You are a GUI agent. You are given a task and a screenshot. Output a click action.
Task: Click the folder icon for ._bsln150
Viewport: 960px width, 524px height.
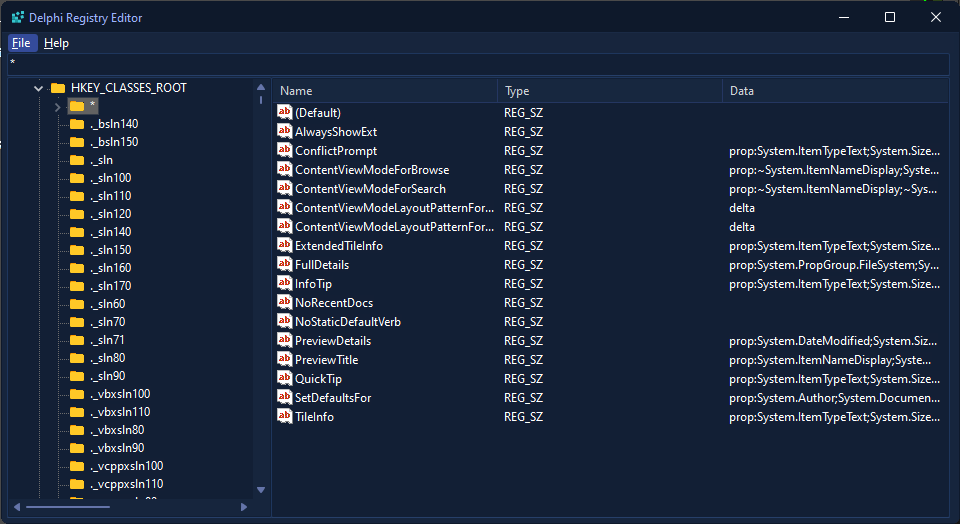tap(77, 142)
